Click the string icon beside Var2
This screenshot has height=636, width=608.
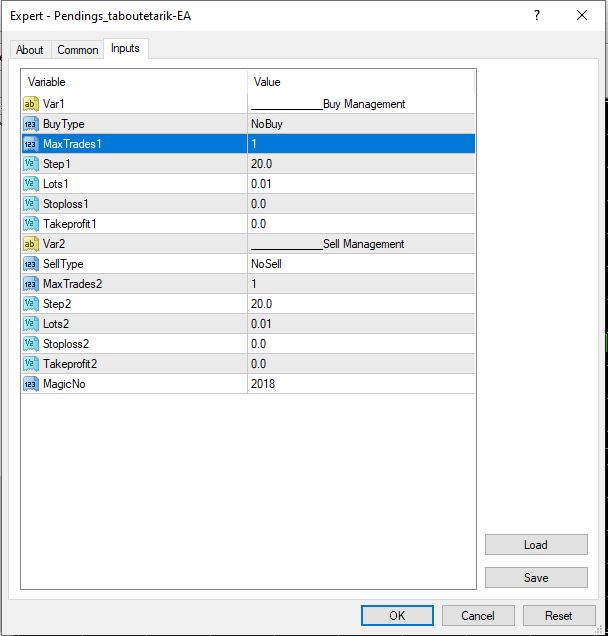coord(31,244)
